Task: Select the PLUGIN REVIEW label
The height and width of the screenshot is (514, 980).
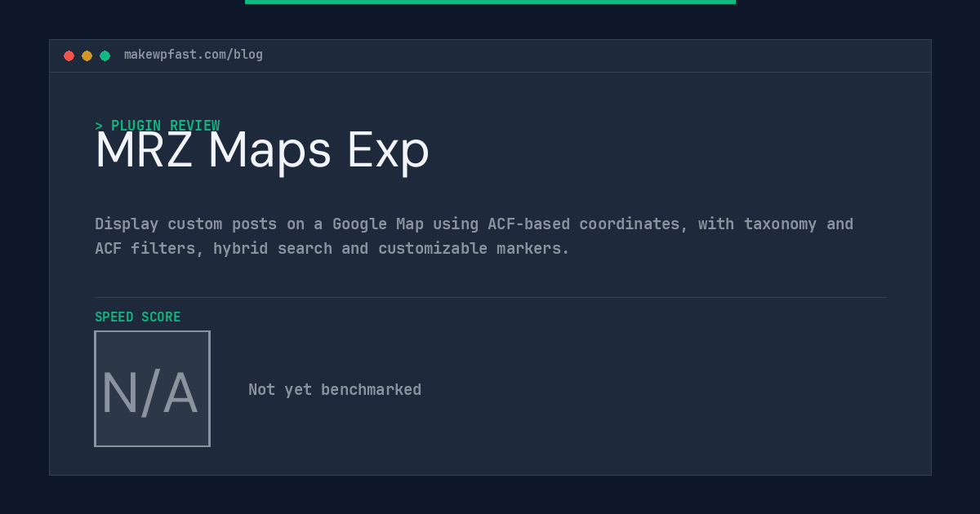Action: pyautogui.click(x=158, y=126)
